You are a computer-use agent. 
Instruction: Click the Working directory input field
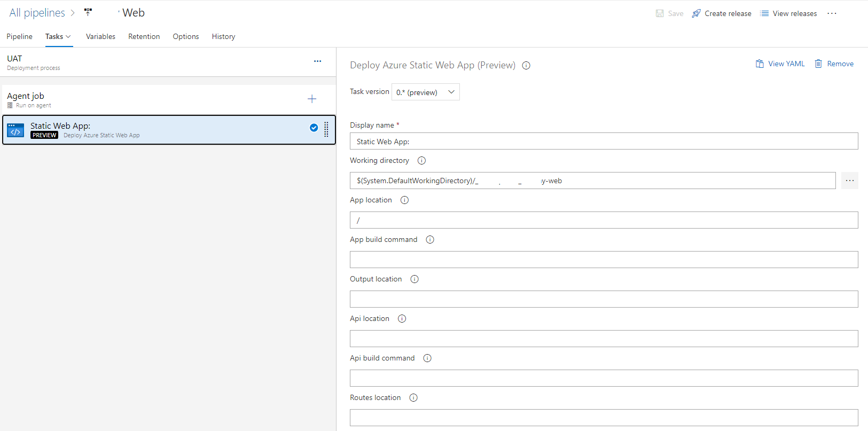point(593,181)
